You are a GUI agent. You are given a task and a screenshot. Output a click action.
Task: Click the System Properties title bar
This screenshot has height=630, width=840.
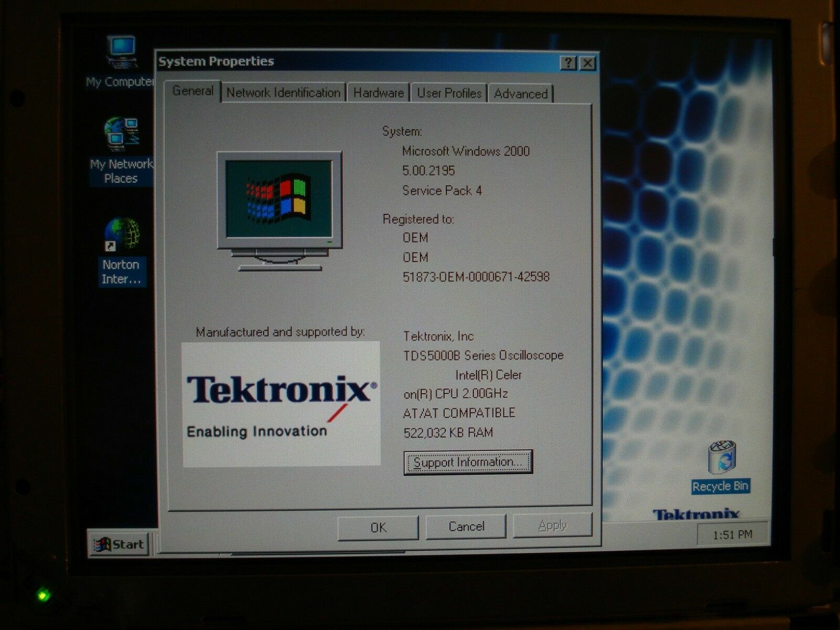(x=377, y=62)
